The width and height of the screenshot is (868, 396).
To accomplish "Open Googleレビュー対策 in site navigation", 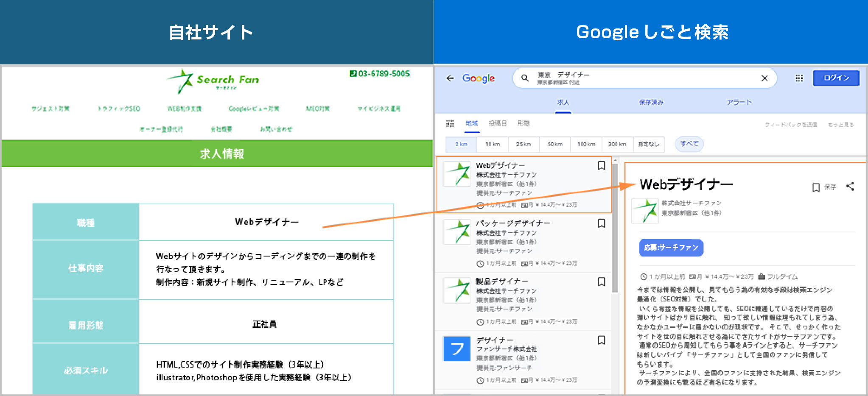I will (x=254, y=109).
